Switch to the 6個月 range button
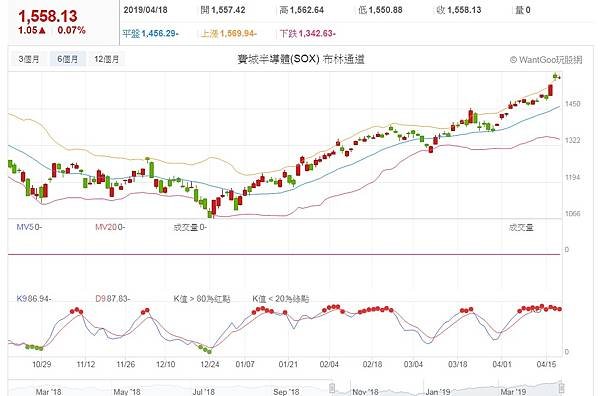This screenshot has height=396, width=600. [x=67, y=59]
